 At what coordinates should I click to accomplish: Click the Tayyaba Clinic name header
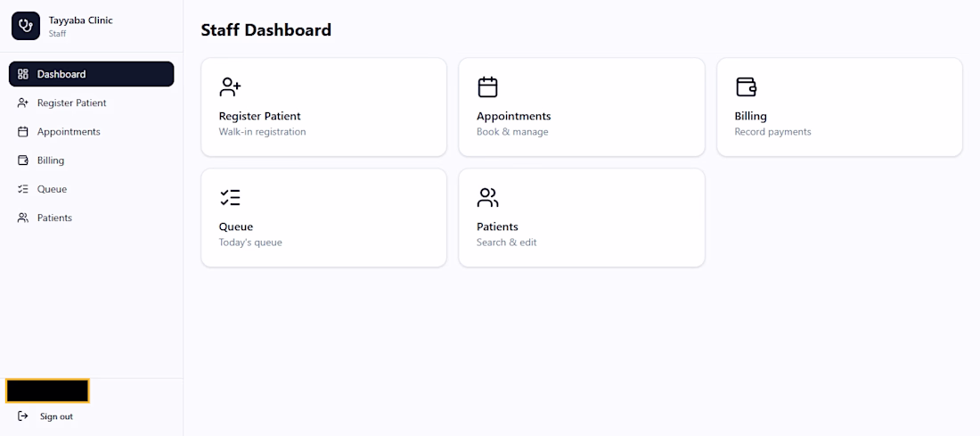80,21
